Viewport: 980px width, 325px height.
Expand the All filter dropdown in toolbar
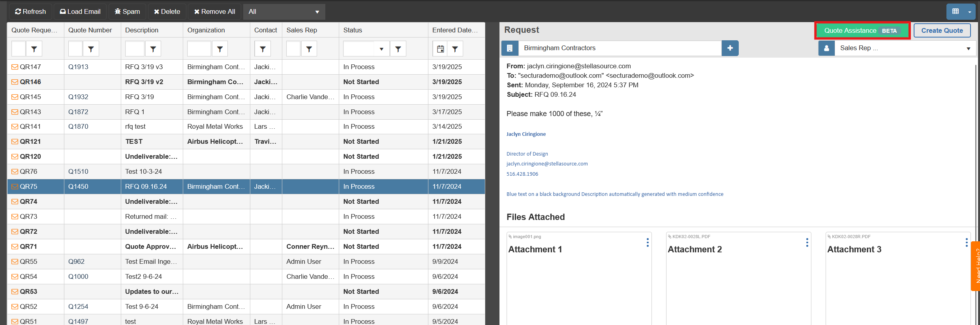(x=284, y=12)
